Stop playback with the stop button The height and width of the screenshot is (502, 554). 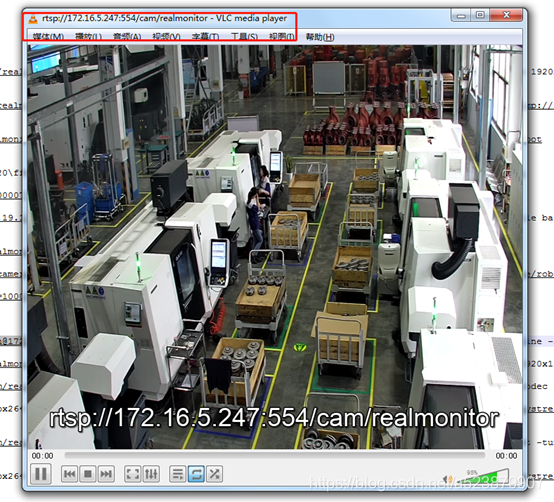(88, 474)
